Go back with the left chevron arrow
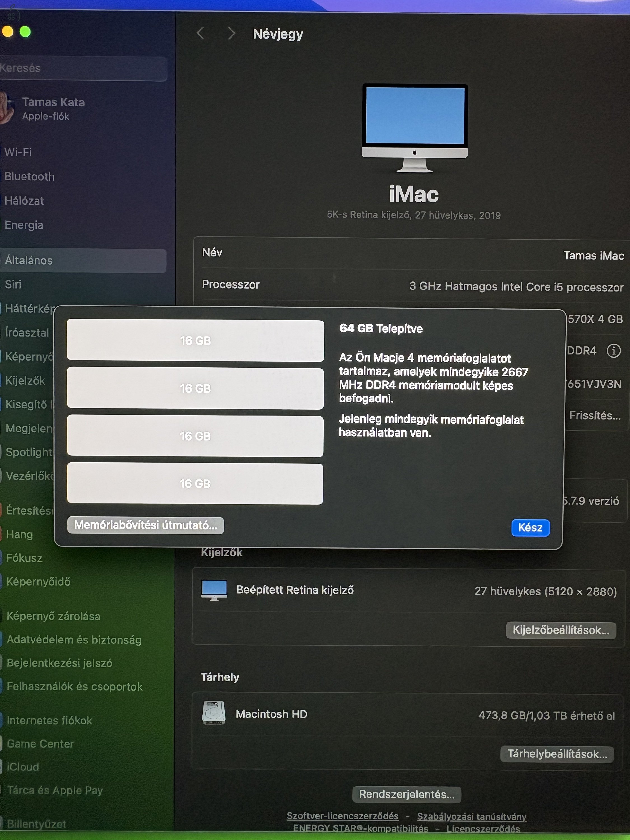This screenshot has height=840, width=630. [x=200, y=33]
